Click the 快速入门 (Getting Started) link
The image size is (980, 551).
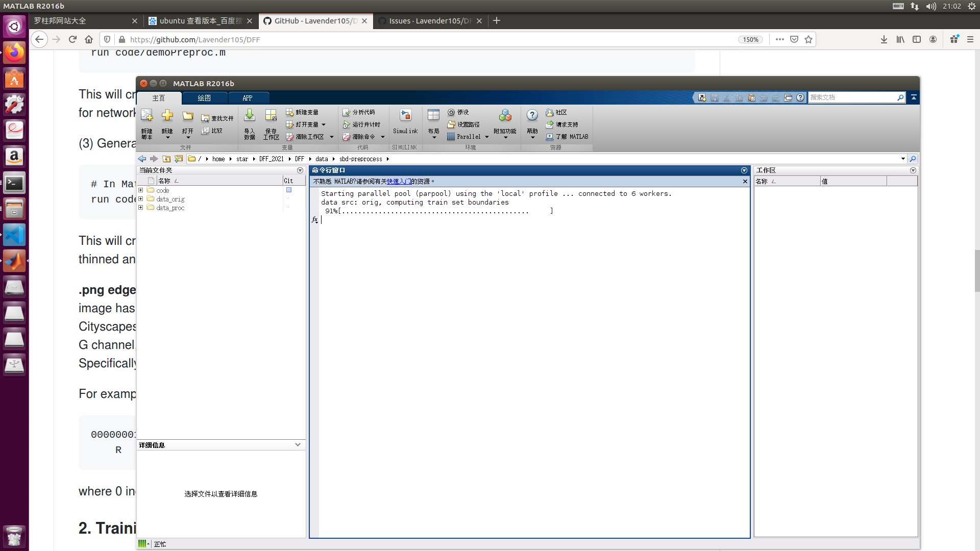[x=399, y=182]
